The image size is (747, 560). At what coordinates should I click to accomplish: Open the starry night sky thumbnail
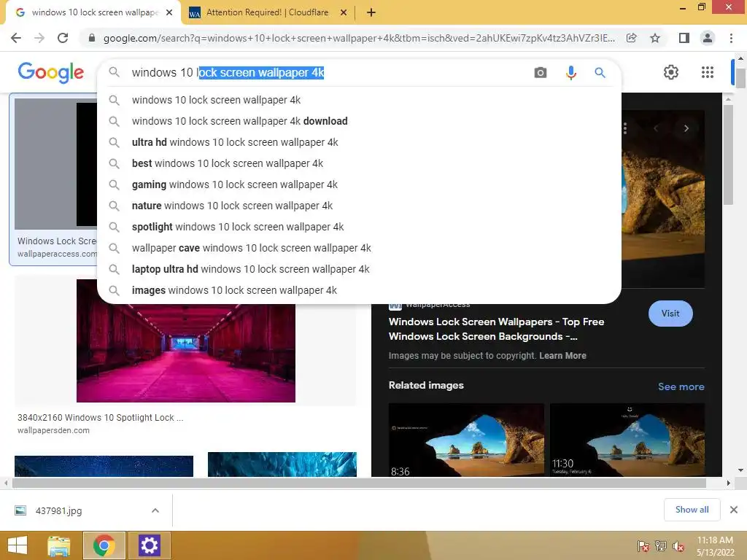[104, 466]
